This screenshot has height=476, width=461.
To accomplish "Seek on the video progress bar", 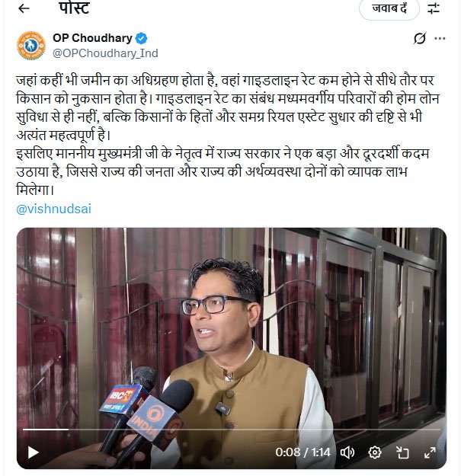I will click(232, 430).
